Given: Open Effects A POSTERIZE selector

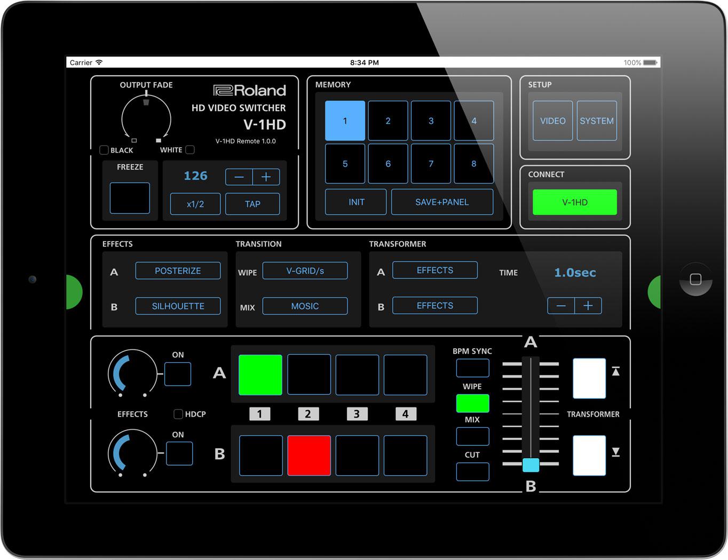Looking at the screenshot, I should [178, 270].
